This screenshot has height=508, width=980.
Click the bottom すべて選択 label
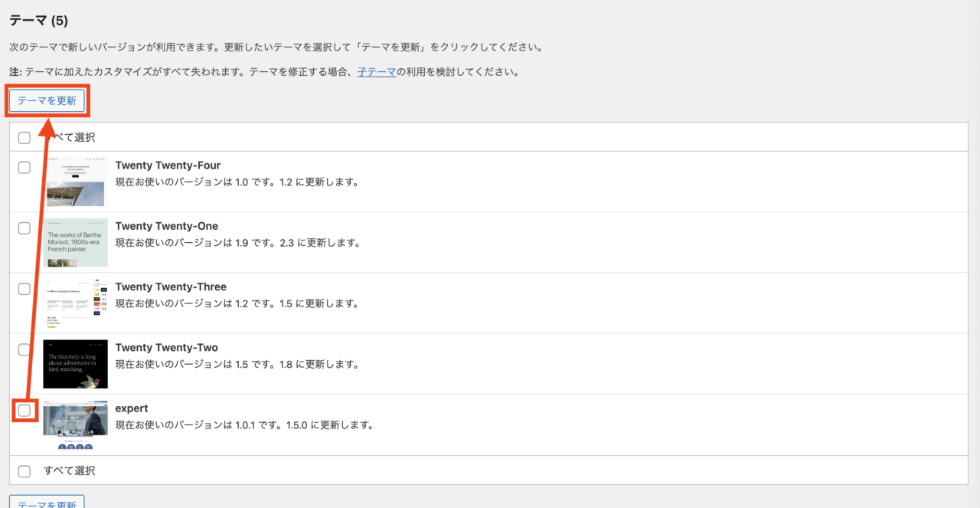point(70,470)
